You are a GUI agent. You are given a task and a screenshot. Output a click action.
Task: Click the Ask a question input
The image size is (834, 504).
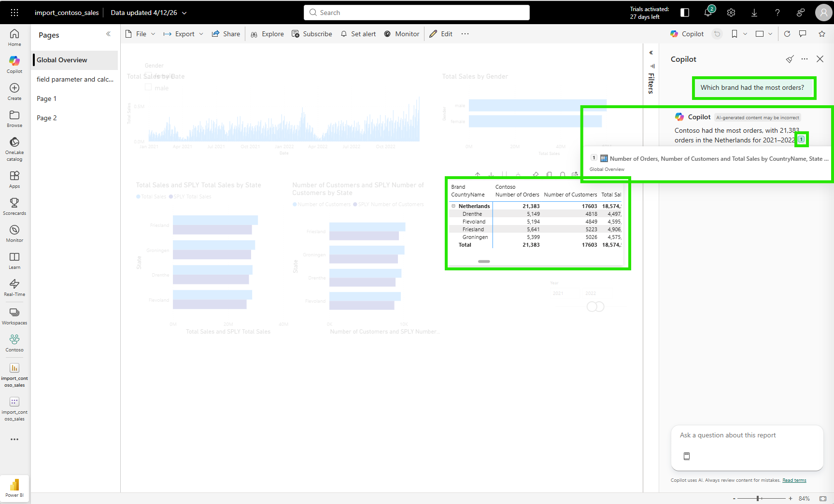747,435
